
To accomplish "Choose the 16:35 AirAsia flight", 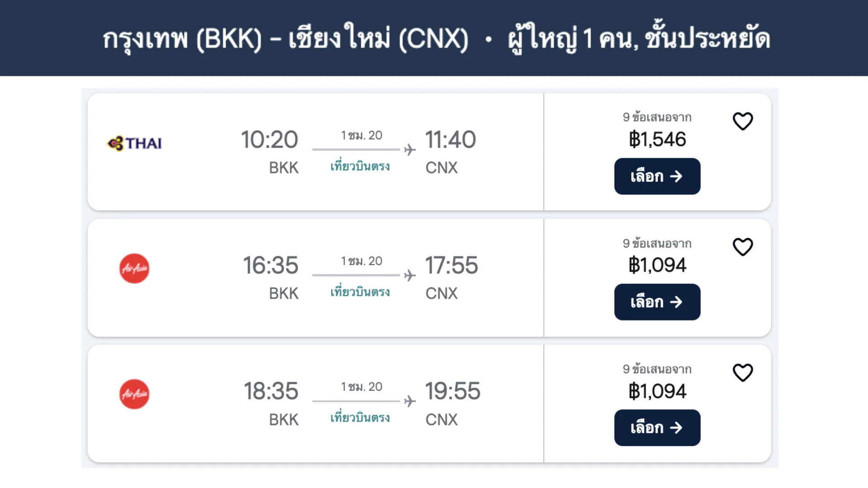I will [x=657, y=302].
